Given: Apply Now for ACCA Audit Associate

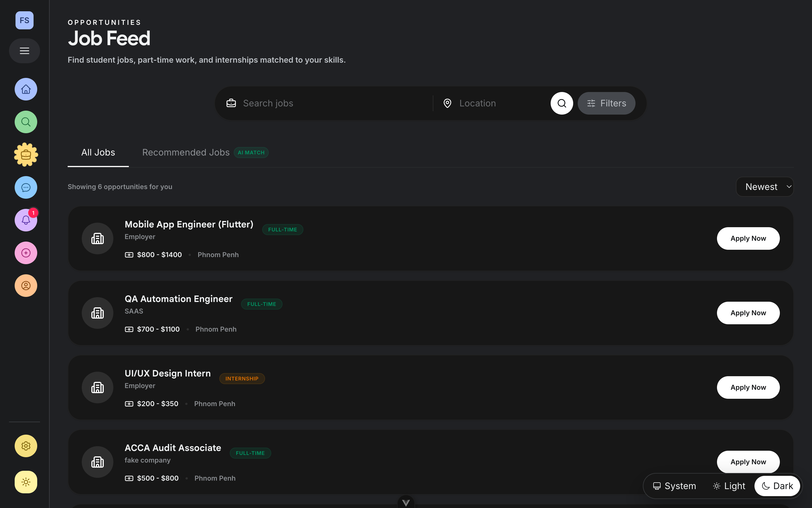Looking at the screenshot, I should (748, 462).
